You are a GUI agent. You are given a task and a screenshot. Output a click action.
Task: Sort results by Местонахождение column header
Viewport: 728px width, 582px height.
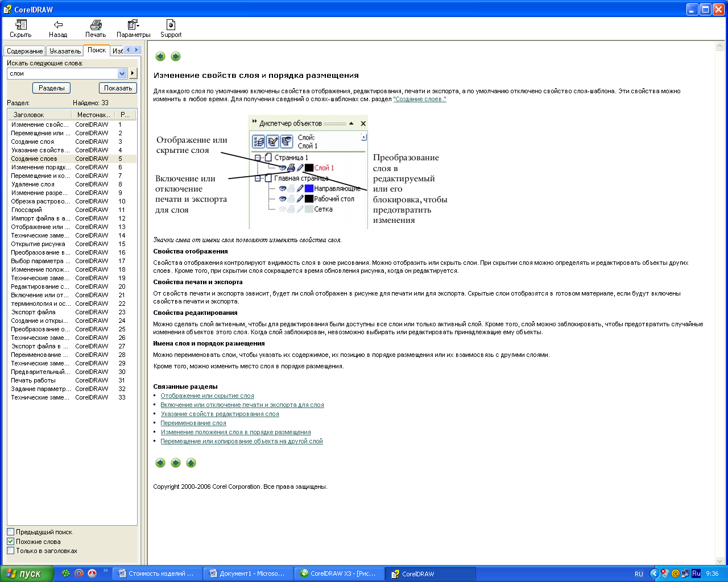point(93,115)
